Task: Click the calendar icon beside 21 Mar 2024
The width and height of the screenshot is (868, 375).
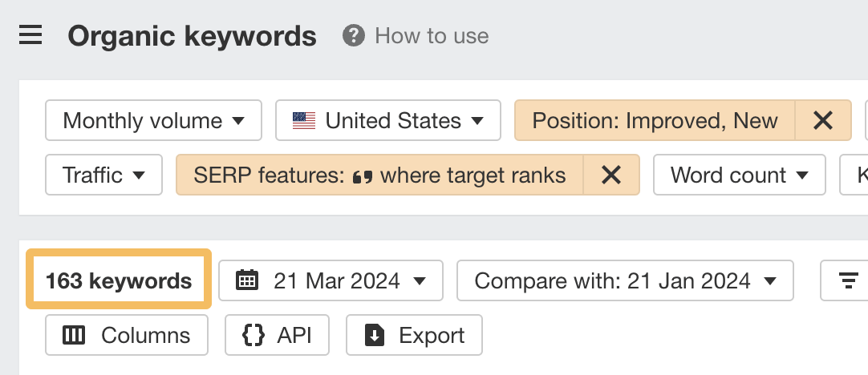Action: 247,280
